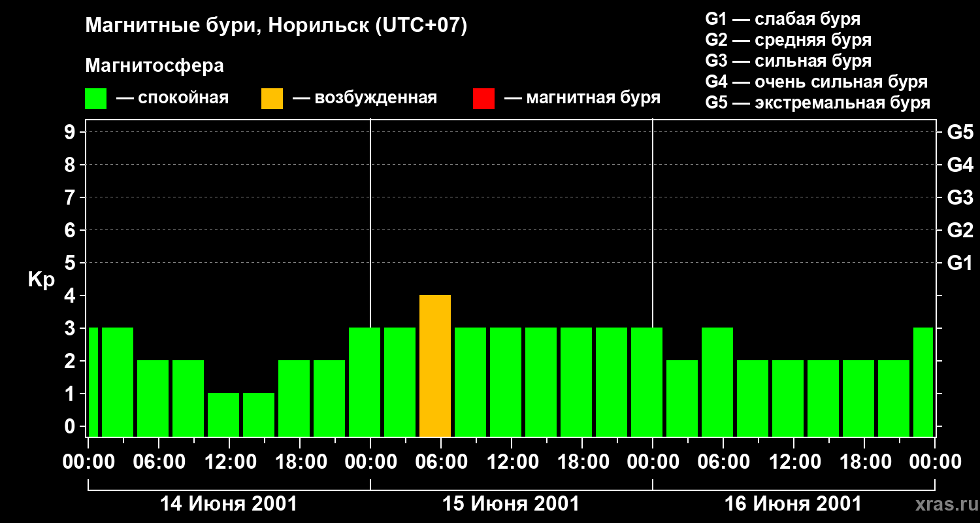
Task: Click the 'Магнитосфера' heading
Action: click(x=154, y=66)
